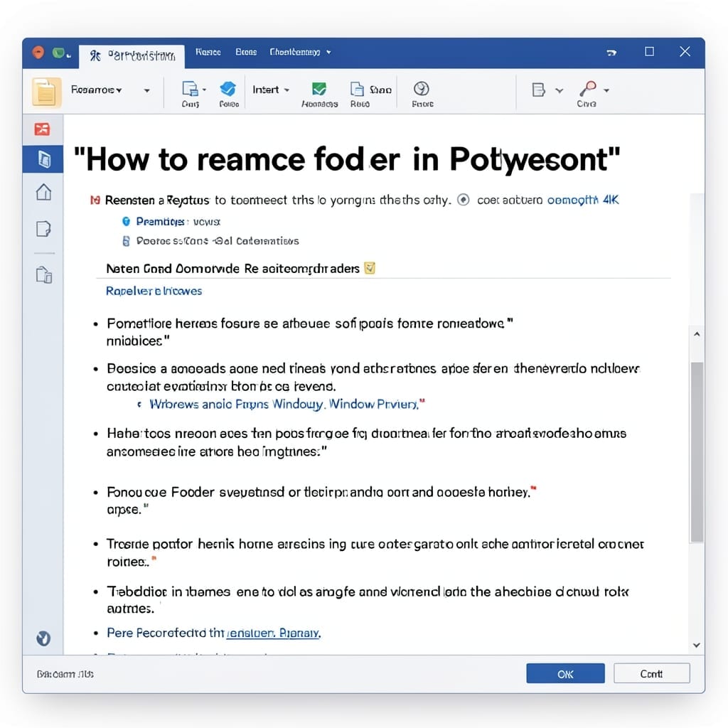Click the vertical scrollbar thumb
Image resolution: width=728 pixels, height=728 pixels.
coord(697,451)
